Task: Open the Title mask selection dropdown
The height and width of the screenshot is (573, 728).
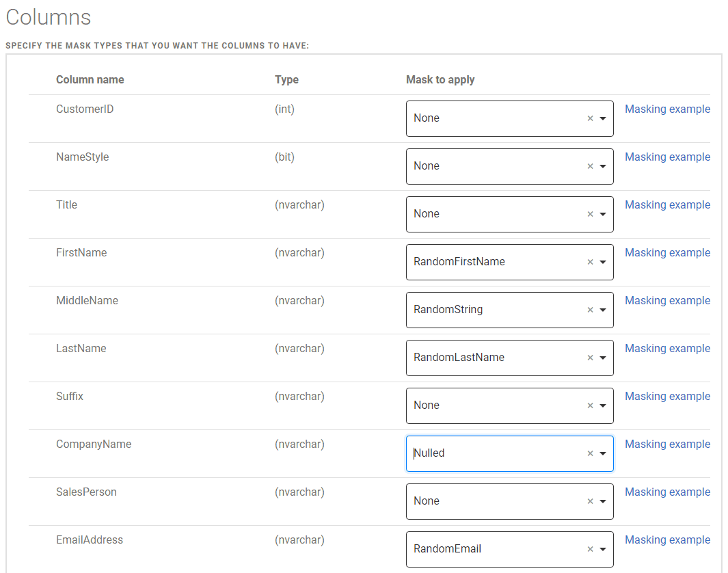Action: click(602, 214)
